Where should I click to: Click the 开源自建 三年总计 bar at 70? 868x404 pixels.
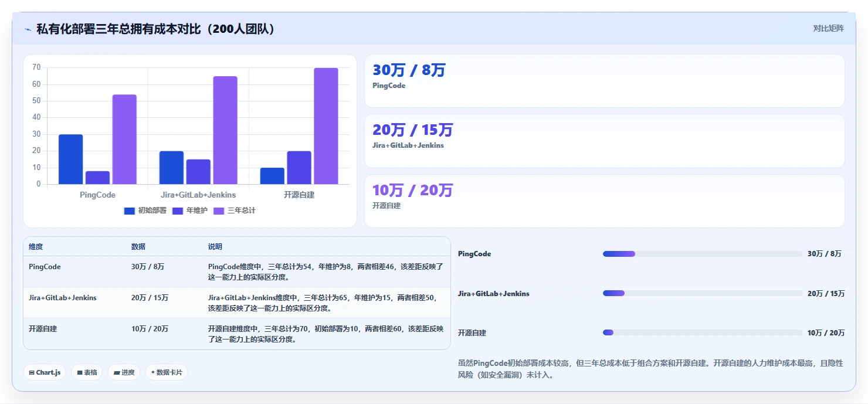326,126
